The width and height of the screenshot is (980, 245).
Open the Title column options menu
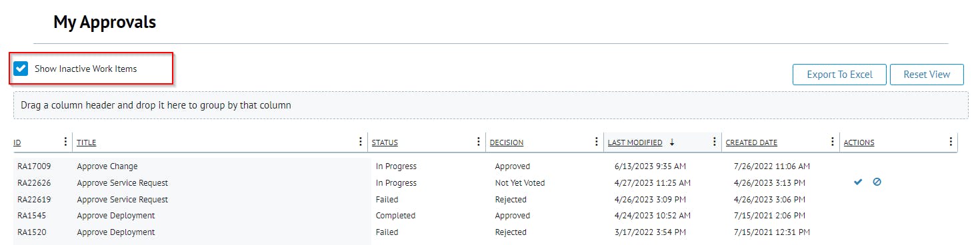click(361, 142)
